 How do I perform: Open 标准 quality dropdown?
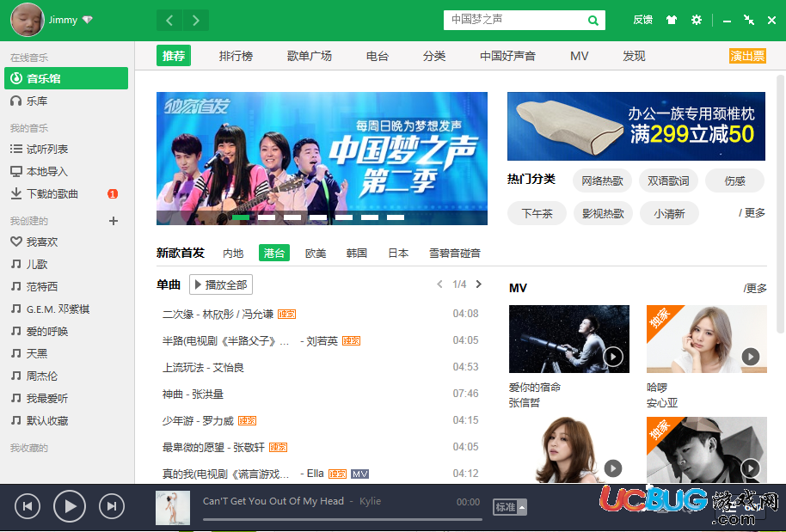(510, 507)
